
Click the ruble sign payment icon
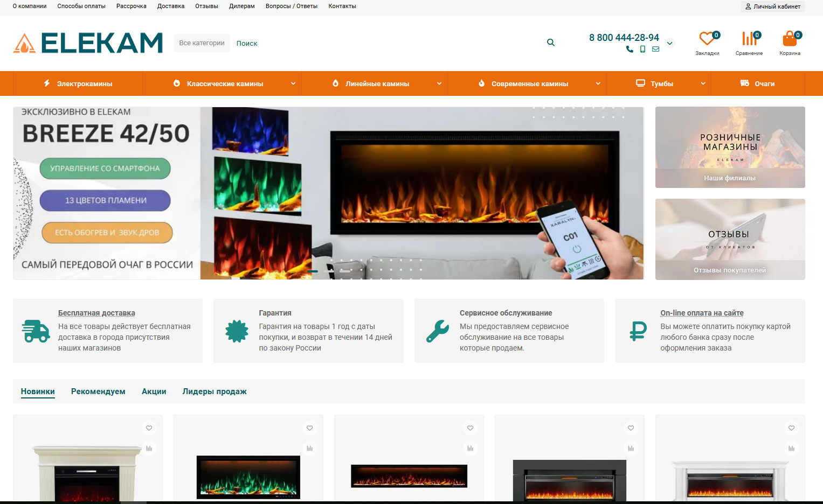638,331
